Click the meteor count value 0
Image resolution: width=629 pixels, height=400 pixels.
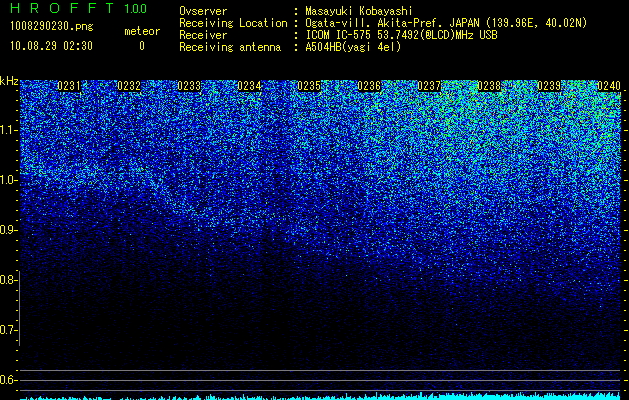(142, 46)
